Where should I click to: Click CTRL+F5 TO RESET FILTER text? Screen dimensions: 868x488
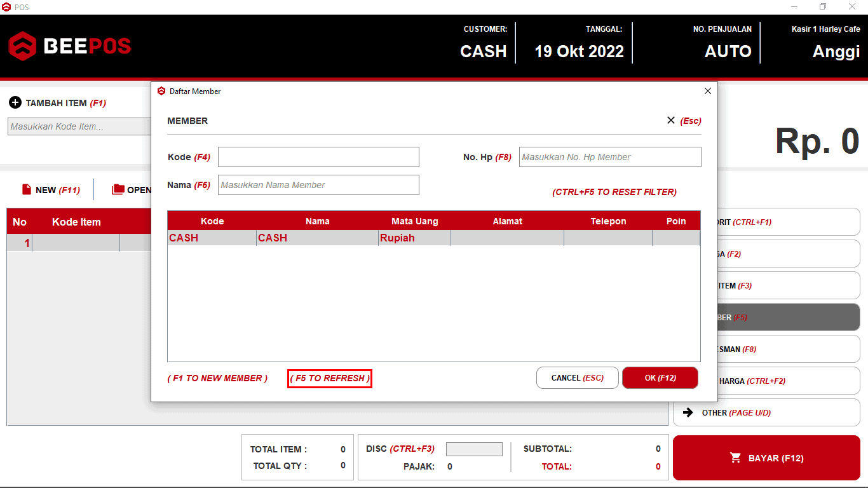pyautogui.click(x=614, y=192)
